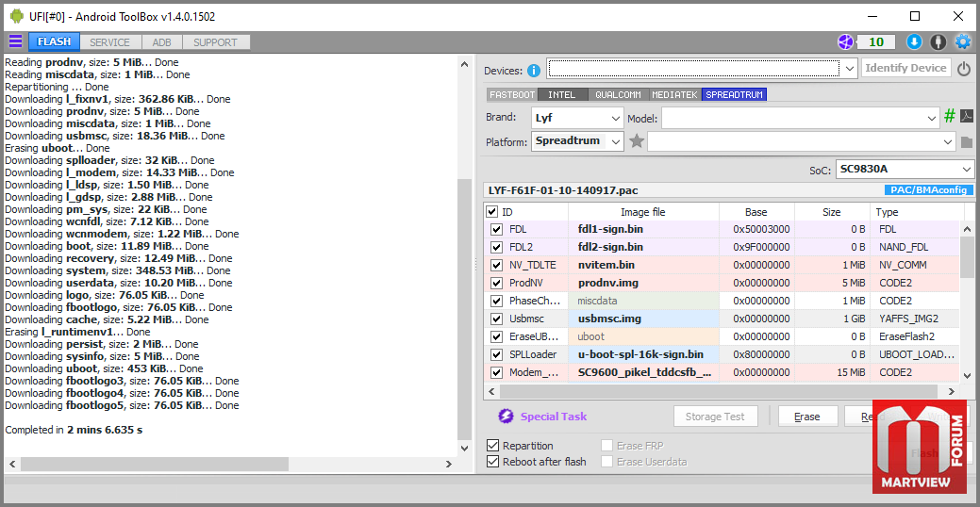The image size is (980, 507).
Task: Select the QUALCOMM platform tab
Action: tap(618, 95)
